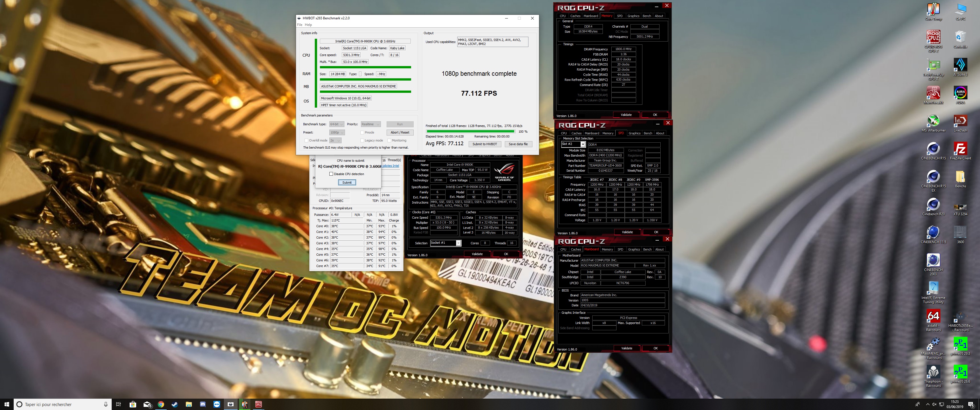Viewport: 980px width, 410px height.
Task: Open the File menu in HWBOT x265
Action: [299, 25]
